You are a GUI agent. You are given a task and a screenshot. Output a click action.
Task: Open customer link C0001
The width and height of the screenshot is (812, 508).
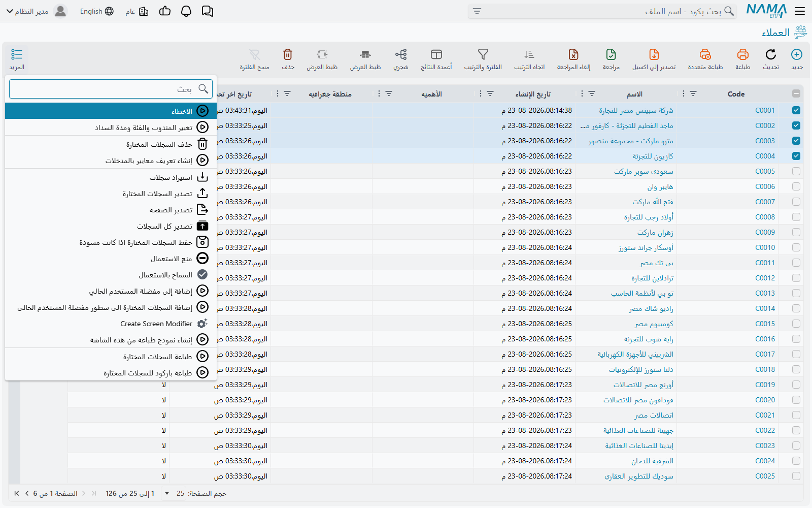point(765,110)
